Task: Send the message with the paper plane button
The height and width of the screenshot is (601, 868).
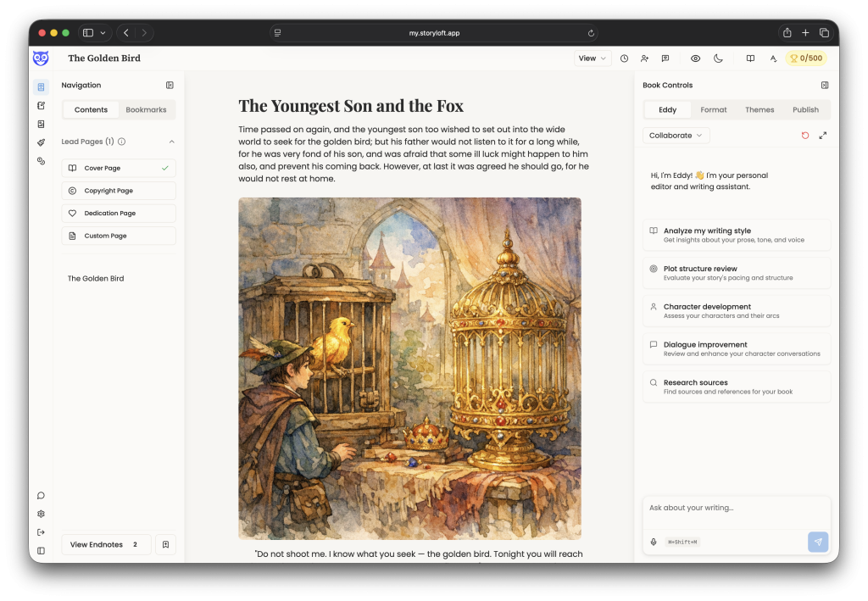Action: coord(818,542)
